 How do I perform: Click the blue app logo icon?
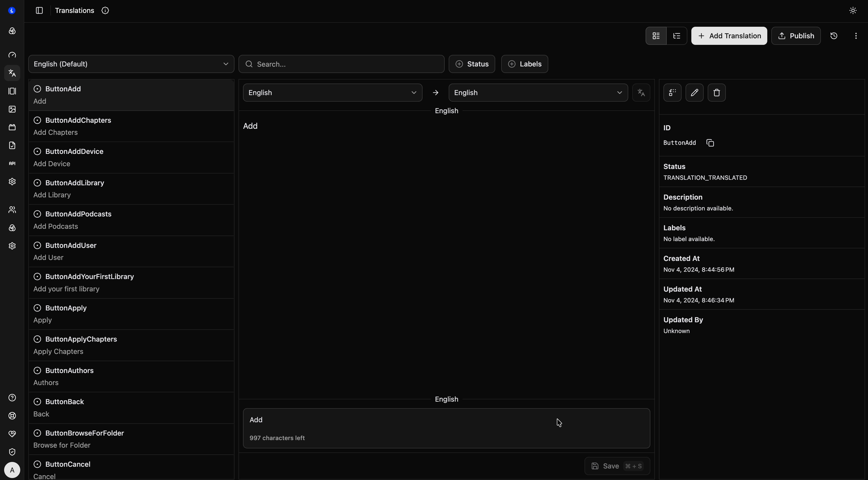12,11
